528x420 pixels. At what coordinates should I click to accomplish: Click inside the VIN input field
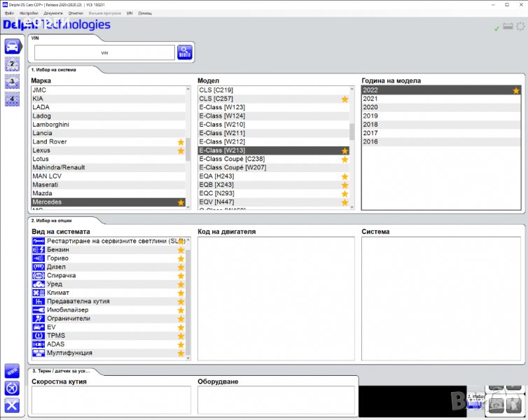click(104, 52)
